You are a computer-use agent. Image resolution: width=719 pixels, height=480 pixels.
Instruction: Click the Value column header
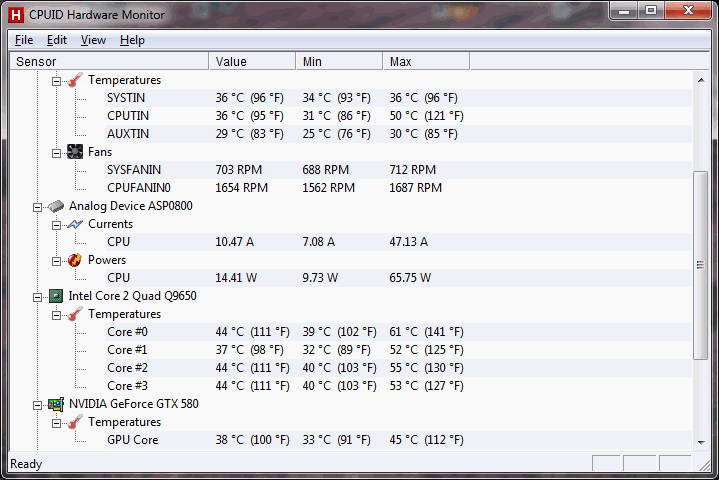coord(253,61)
